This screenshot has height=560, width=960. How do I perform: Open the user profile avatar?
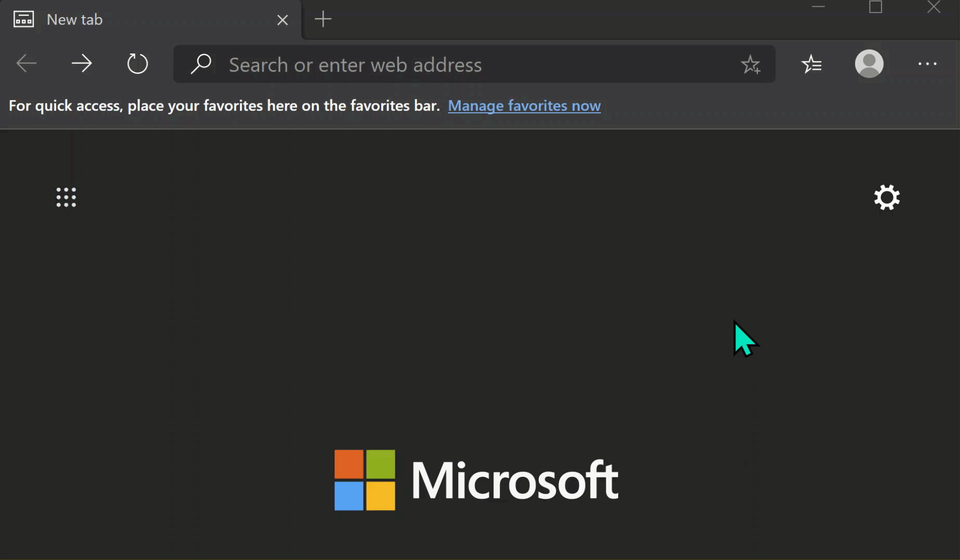[x=869, y=64]
